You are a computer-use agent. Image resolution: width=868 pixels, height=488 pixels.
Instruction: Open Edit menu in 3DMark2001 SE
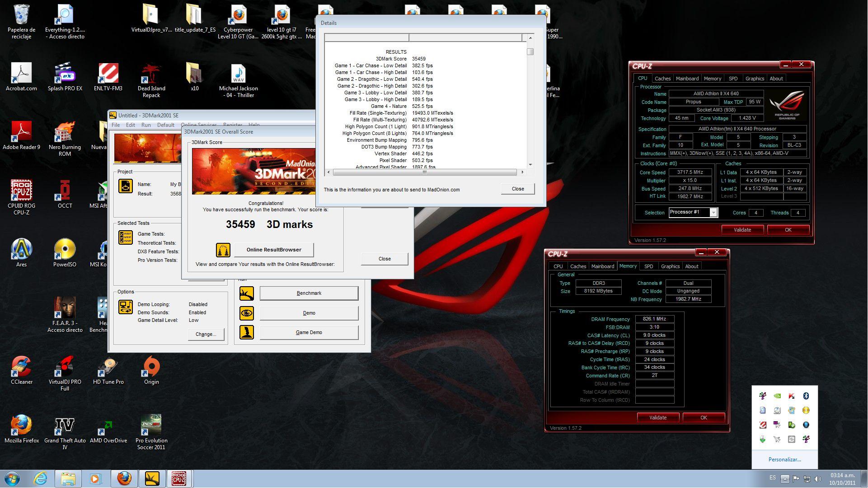pyautogui.click(x=131, y=125)
